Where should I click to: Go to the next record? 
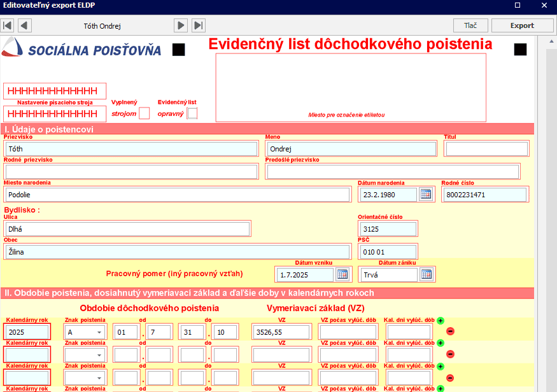click(181, 25)
